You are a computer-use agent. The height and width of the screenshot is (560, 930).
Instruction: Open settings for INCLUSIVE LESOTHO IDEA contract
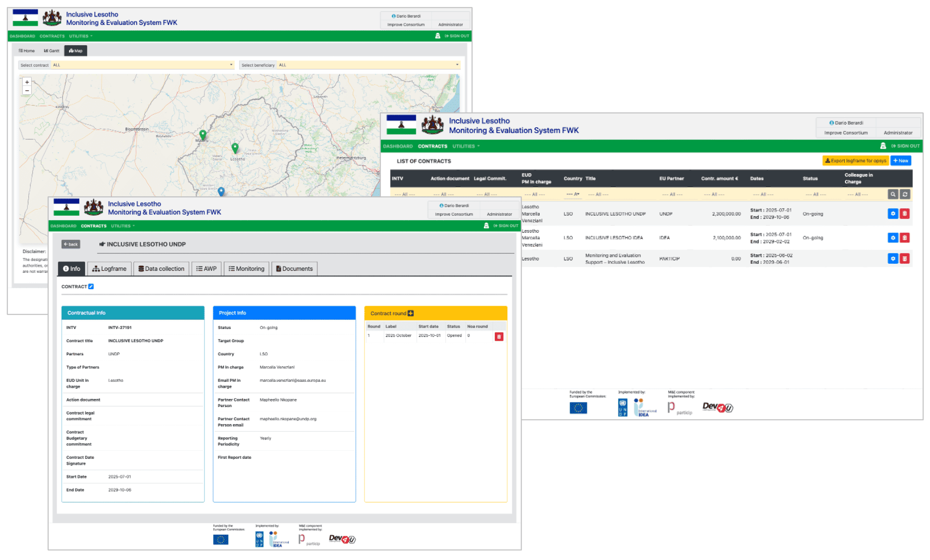coord(893,238)
